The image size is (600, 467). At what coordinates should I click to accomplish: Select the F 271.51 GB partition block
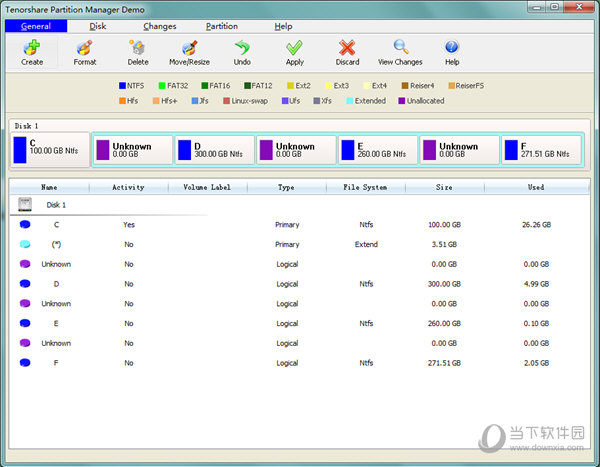click(x=541, y=150)
